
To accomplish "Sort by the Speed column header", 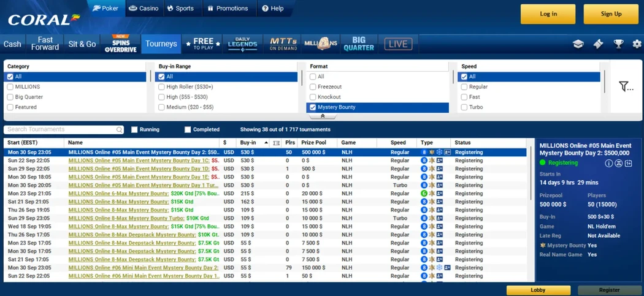I will (x=397, y=143).
